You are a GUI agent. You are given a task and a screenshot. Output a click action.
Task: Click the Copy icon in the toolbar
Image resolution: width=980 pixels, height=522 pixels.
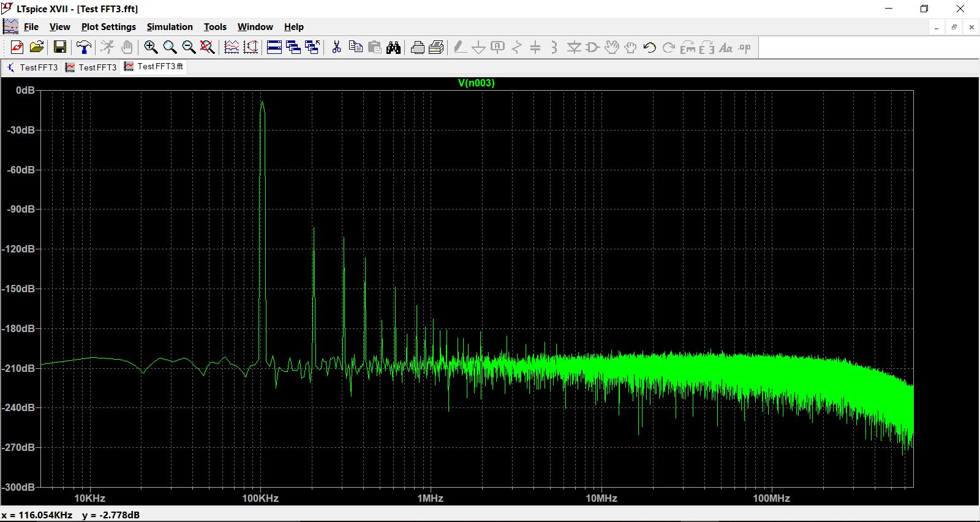coord(355,47)
